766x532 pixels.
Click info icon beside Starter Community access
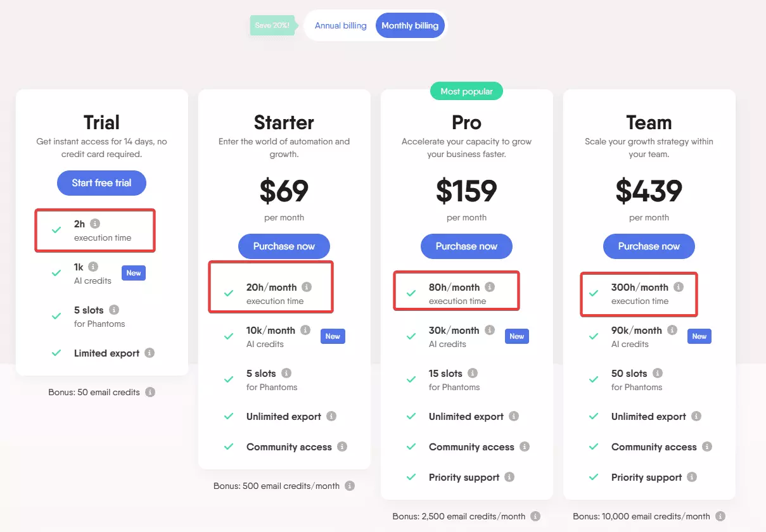pyautogui.click(x=342, y=446)
